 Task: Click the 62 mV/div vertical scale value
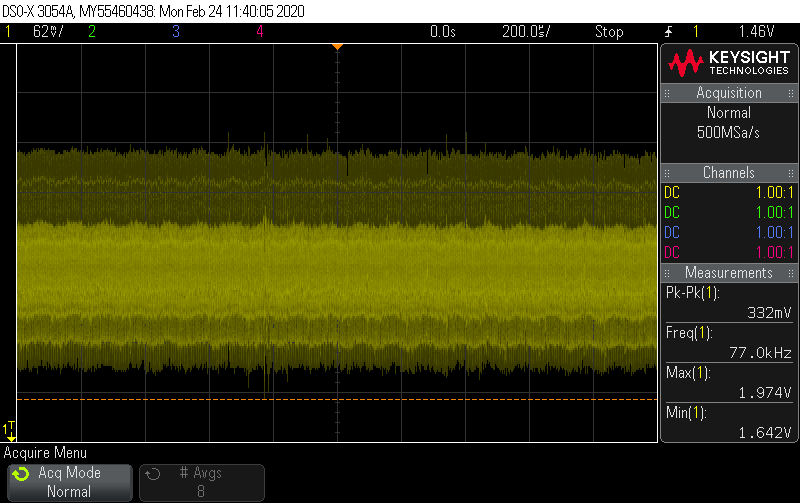pyautogui.click(x=48, y=32)
